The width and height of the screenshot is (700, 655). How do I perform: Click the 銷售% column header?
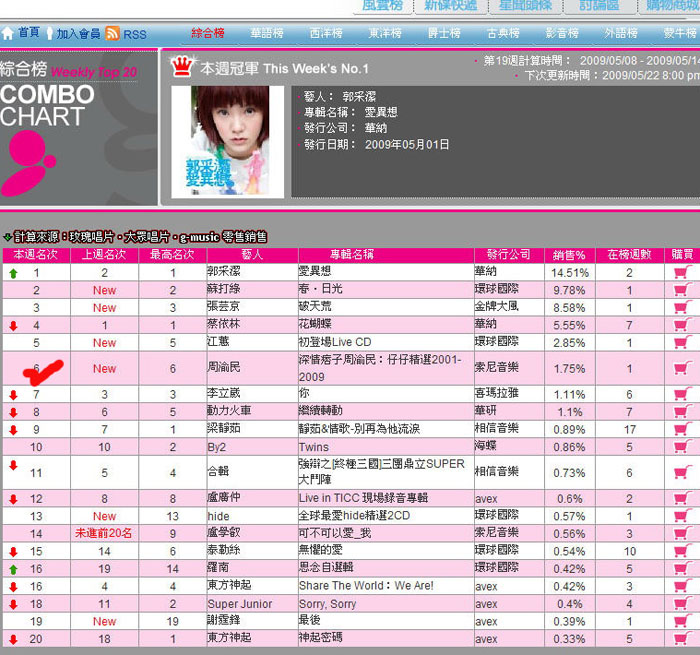(x=569, y=255)
